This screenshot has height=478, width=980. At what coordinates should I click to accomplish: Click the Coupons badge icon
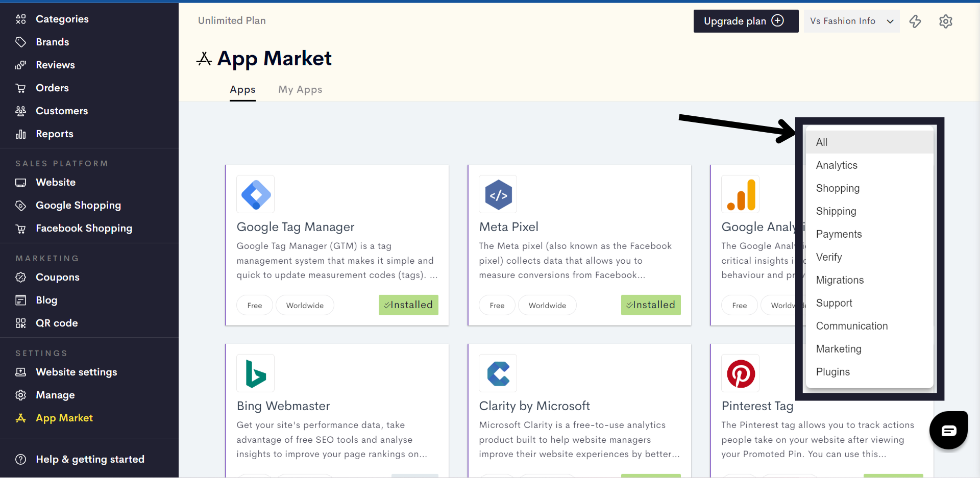(21, 277)
